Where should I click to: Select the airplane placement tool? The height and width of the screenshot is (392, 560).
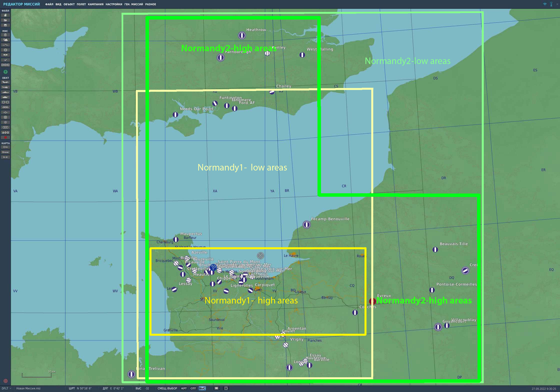point(5,82)
